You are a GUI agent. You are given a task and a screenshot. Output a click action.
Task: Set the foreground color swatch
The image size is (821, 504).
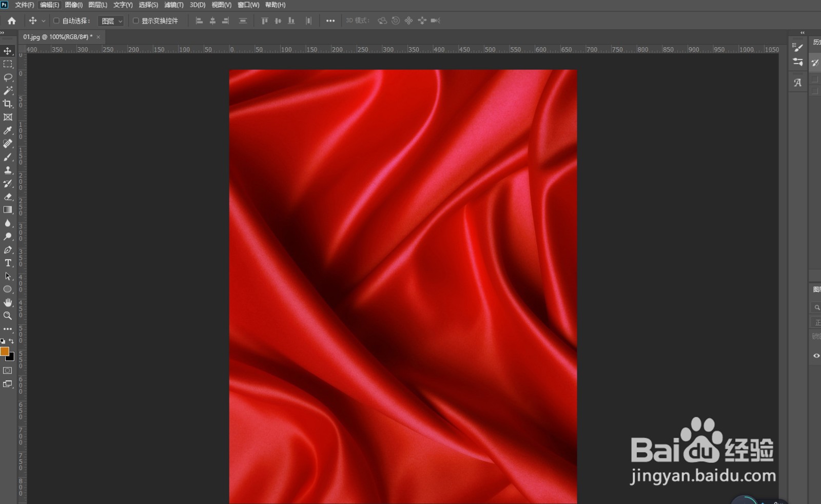click(5, 352)
